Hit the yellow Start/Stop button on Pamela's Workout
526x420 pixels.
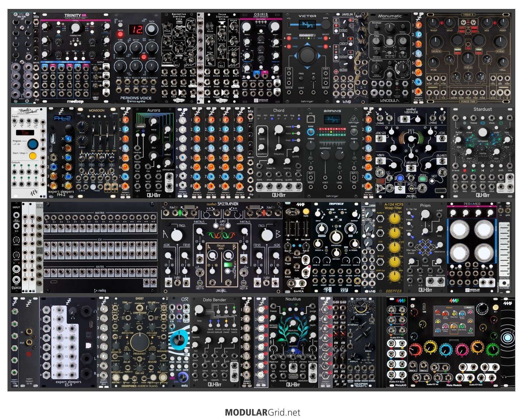(33, 156)
